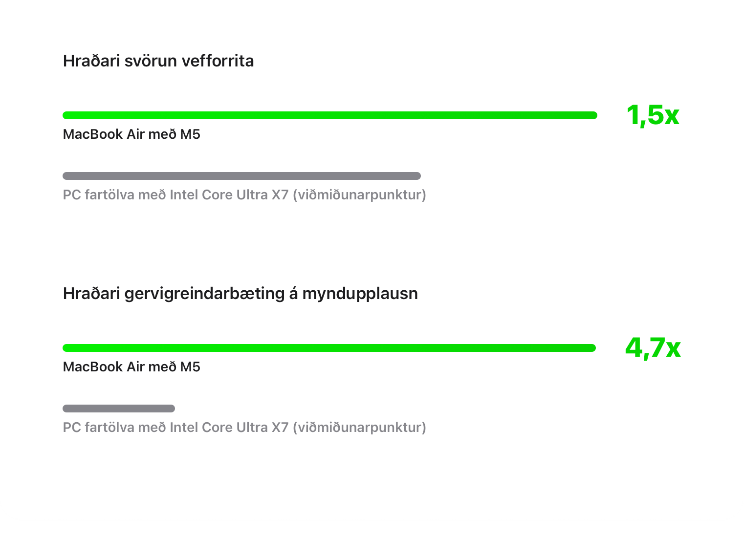Click "Intel Core Ultra X7" in the web app chart
This screenshot has width=744, height=560.
(229, 195)
